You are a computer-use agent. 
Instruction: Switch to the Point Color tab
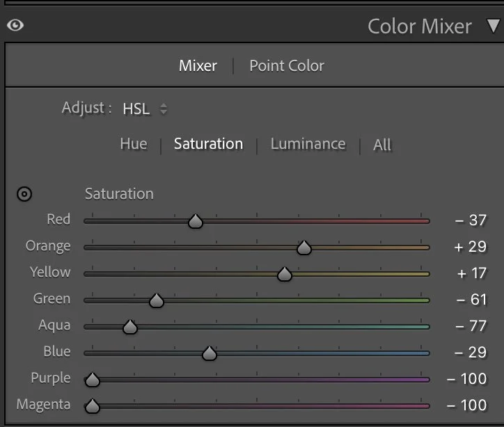(287, 66)
